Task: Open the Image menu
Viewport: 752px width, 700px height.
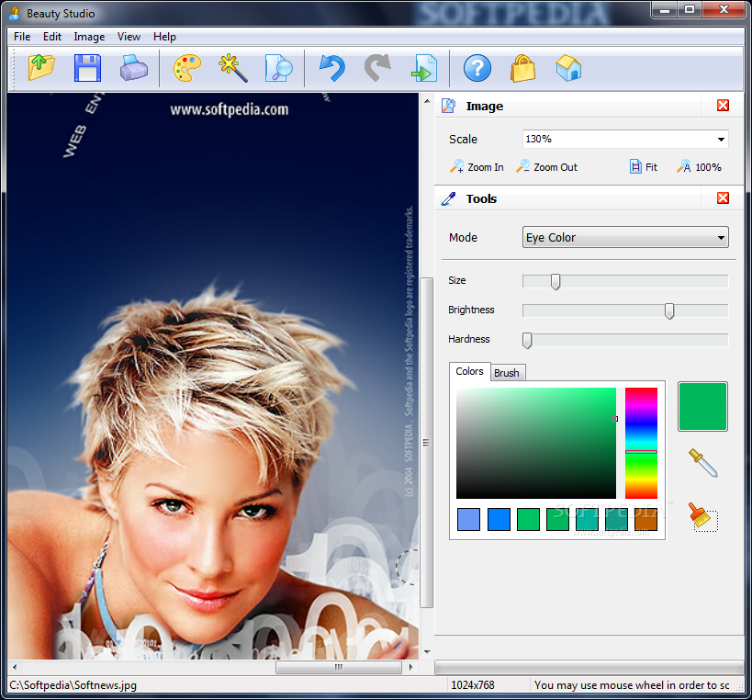Action: coord(89,37)
